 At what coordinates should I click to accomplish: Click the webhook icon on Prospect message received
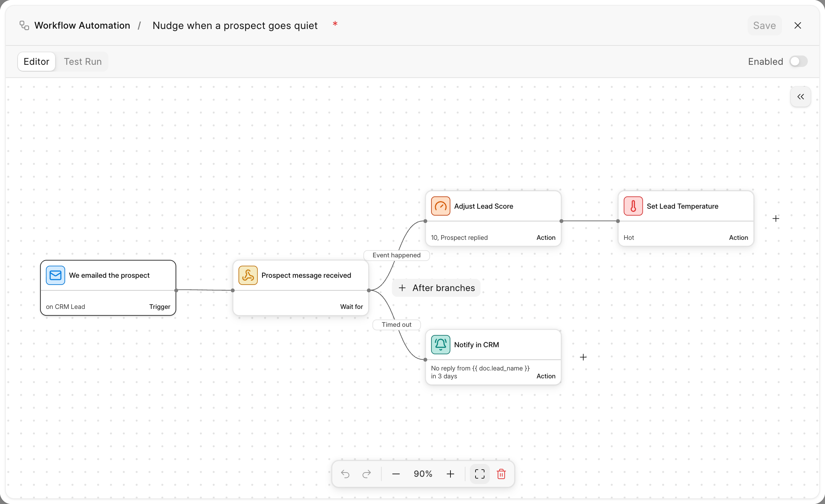tap(248, 275)
